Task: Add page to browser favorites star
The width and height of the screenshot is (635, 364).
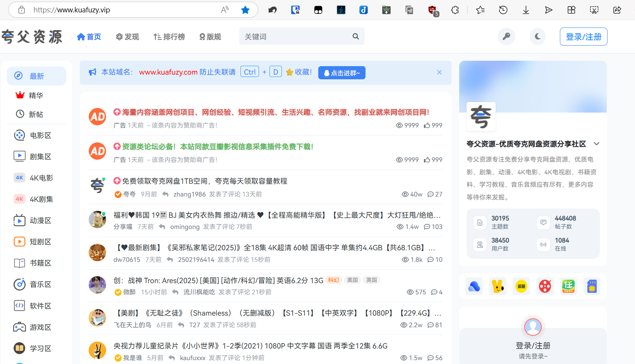Action: pos(245,10)
